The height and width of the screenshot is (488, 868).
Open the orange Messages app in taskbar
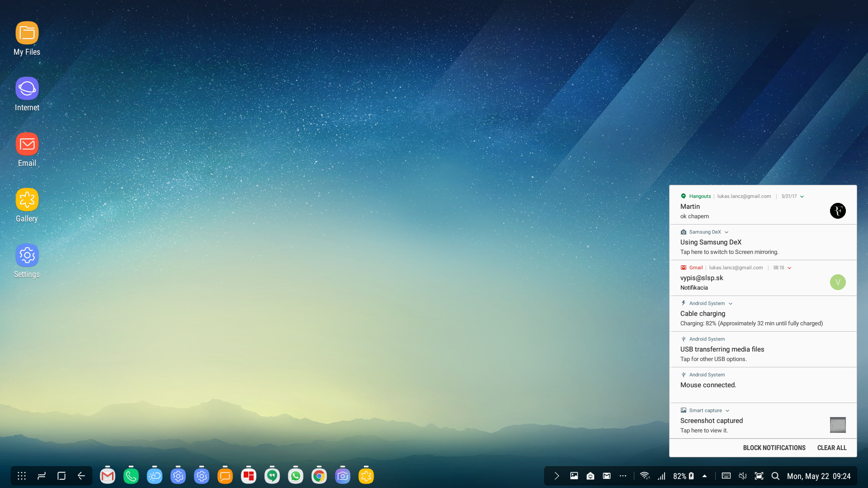225,476
